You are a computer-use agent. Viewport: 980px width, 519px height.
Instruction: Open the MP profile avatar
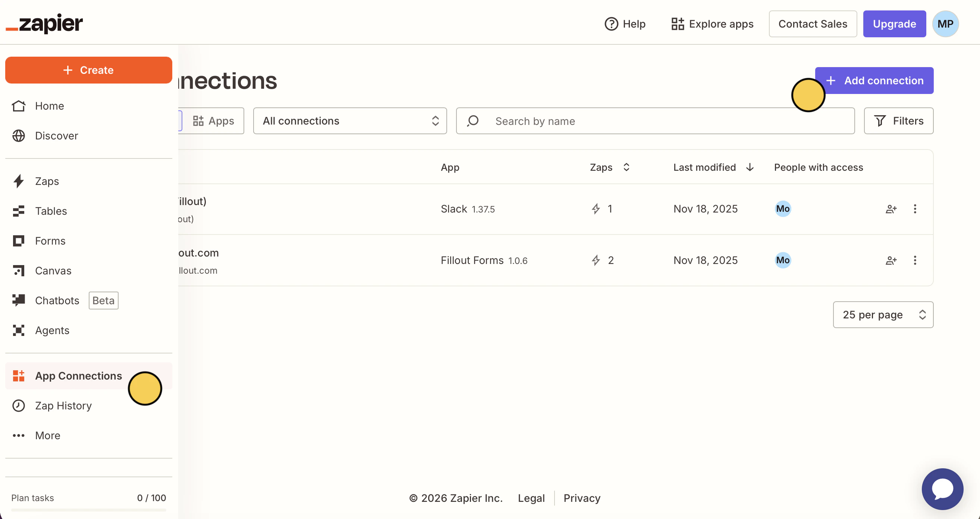[x=945, y=24]
